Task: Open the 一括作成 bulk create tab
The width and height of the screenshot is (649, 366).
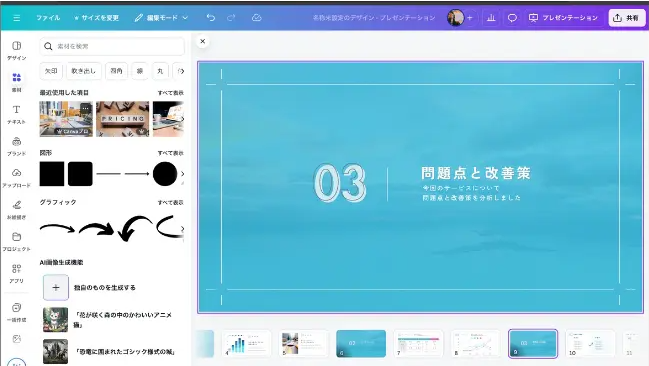Action: 17,312
